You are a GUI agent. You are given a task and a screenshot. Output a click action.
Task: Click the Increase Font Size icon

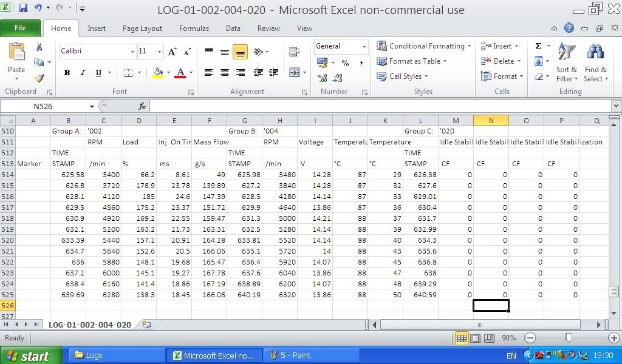(173, 52)
